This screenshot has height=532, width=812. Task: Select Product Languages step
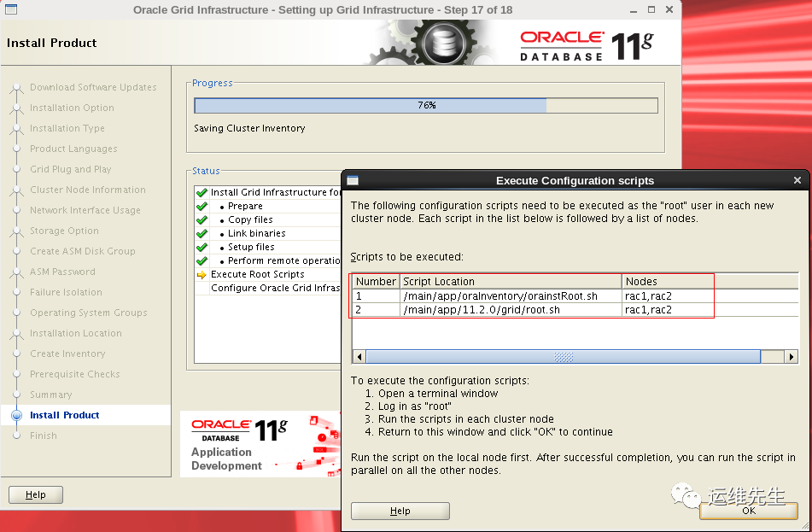(x=73, y=149)
